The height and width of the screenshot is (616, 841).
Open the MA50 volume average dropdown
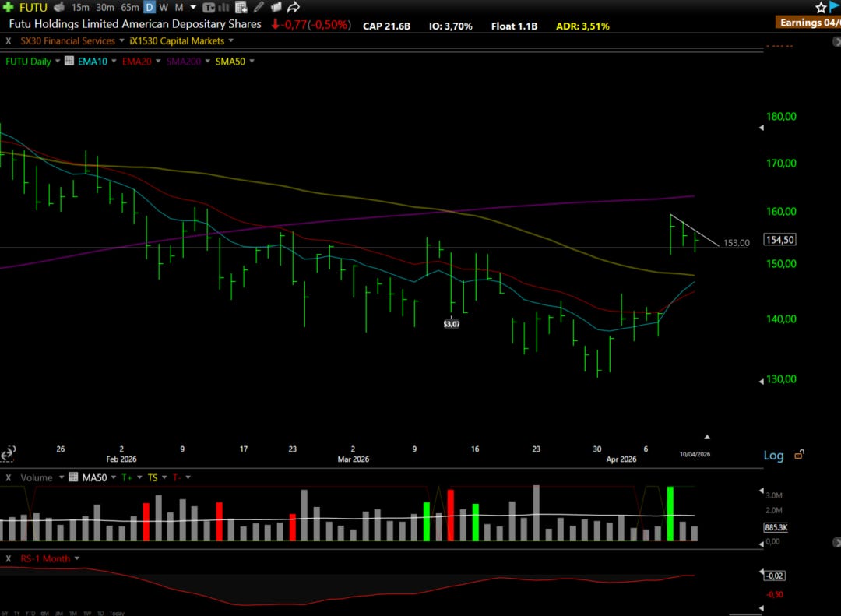(x=114, y=477)
